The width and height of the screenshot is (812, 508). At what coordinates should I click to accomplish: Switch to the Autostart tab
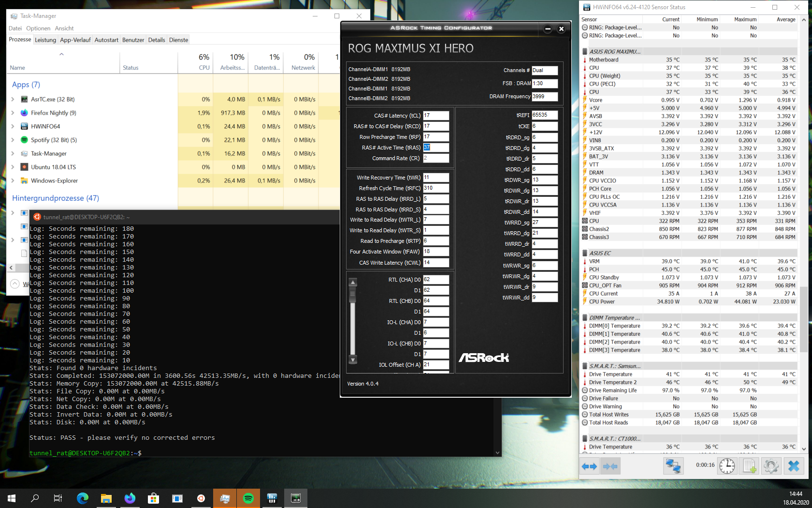coord(106,40)
